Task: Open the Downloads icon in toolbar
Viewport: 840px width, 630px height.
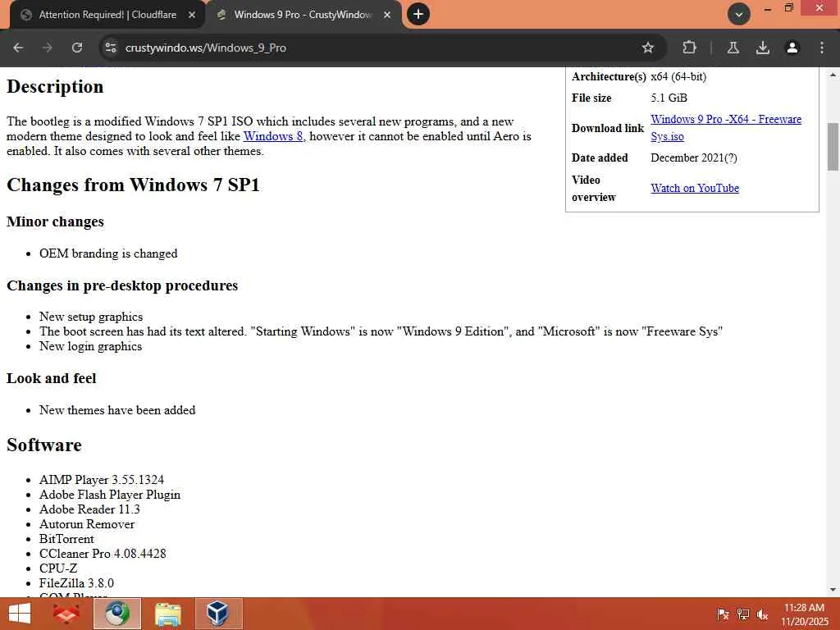Action: point(762,48)
